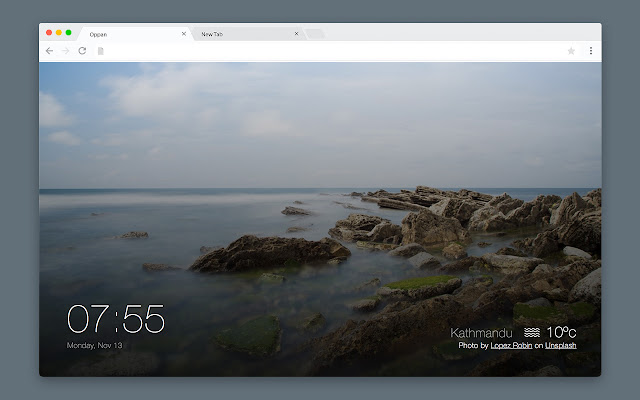The image size is (640, 400).
Task: Click the 07:55 clock display
Action: click(116, 320)
